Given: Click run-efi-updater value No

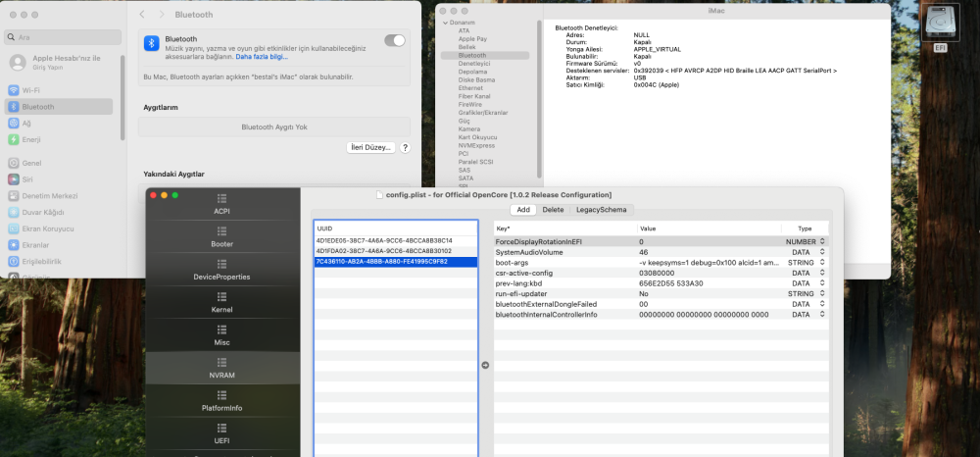Looking at the screenshot, I should (x=643, y=294).
